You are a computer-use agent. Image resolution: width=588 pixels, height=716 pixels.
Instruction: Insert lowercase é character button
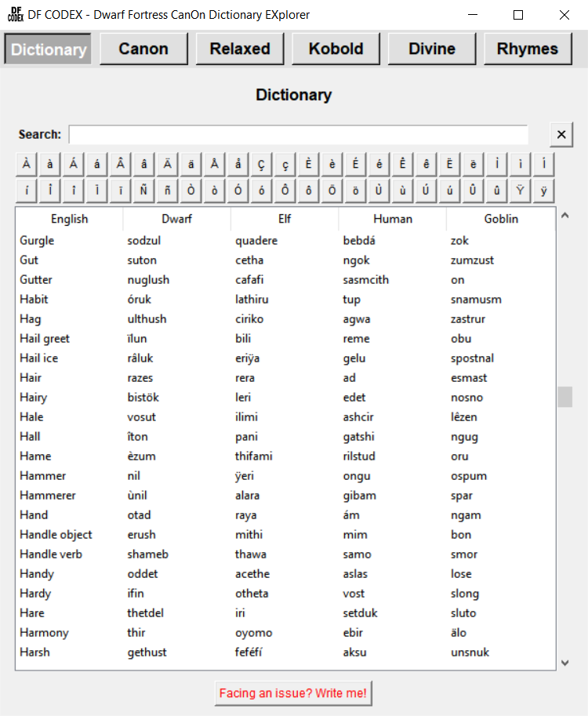tap(379, 164)
